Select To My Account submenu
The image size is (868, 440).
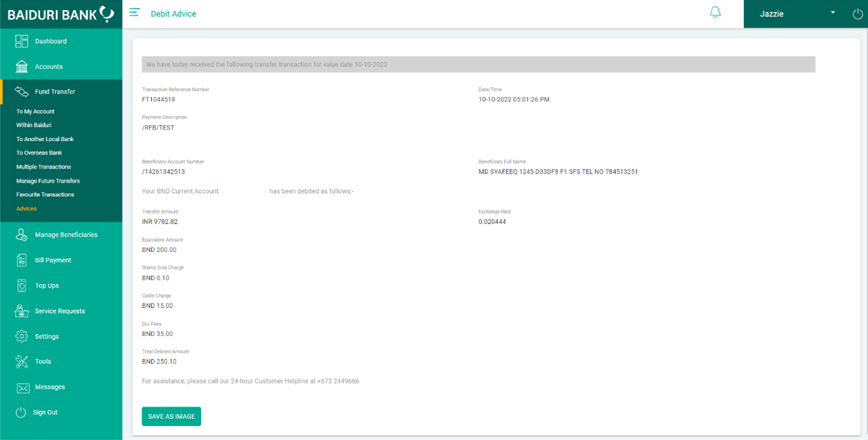35,111
